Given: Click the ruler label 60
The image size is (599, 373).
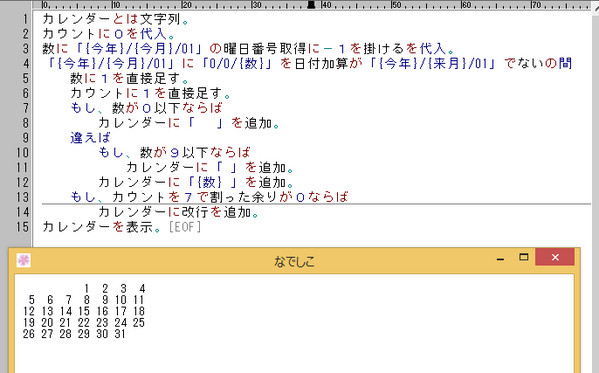Looking at the screenshot, I should pyautogui.click(x=466, y=5).
